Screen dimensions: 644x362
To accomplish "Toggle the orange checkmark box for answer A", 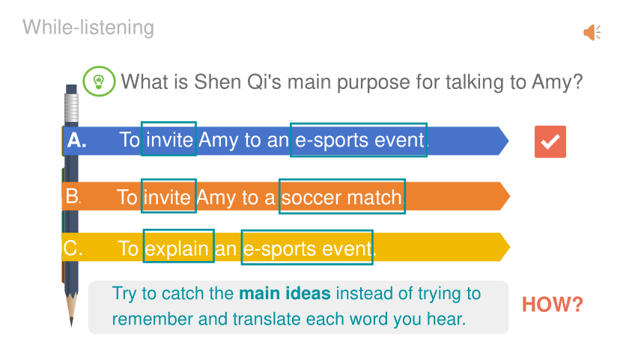I will (550, 141).
